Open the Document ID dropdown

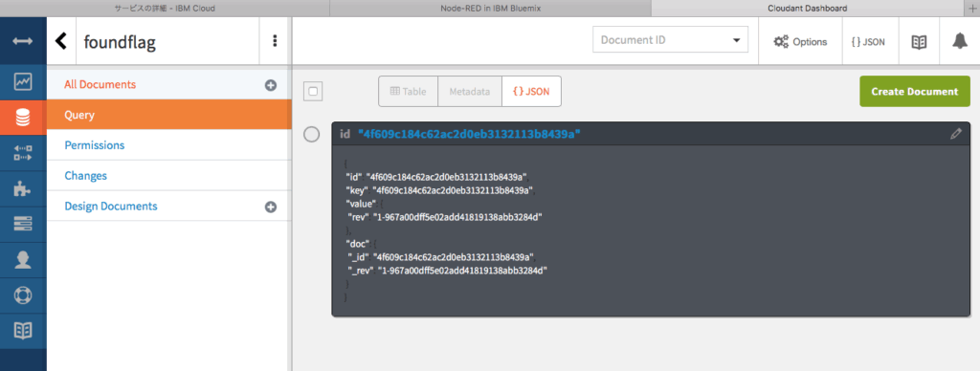tap(670, 40)
